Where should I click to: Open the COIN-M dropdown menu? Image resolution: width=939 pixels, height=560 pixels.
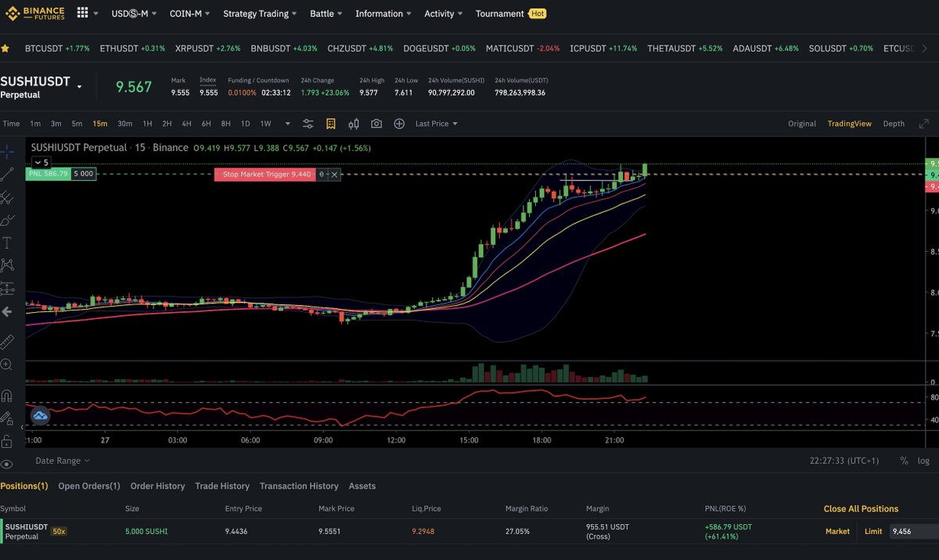(x=190, y=13)
